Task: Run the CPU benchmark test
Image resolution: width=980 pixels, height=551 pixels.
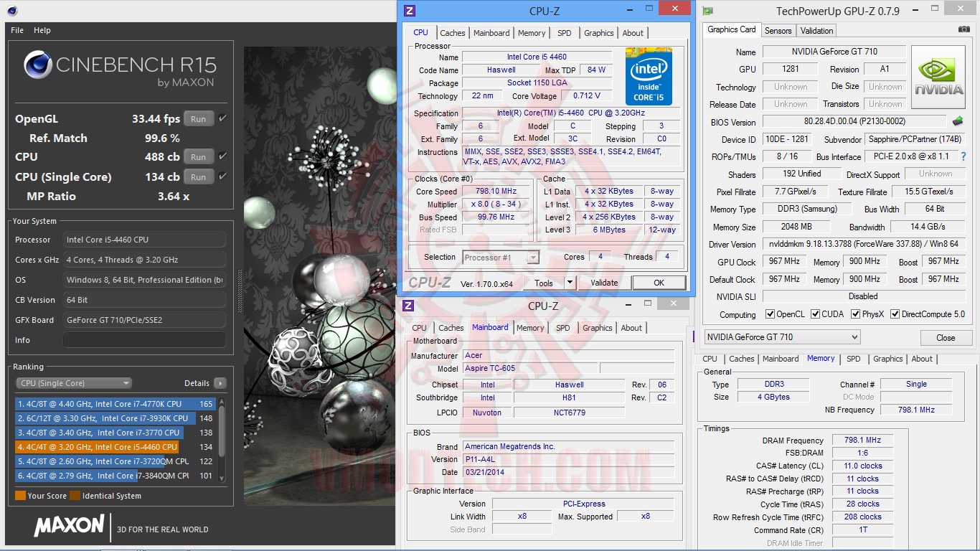Action: point(198,157)
